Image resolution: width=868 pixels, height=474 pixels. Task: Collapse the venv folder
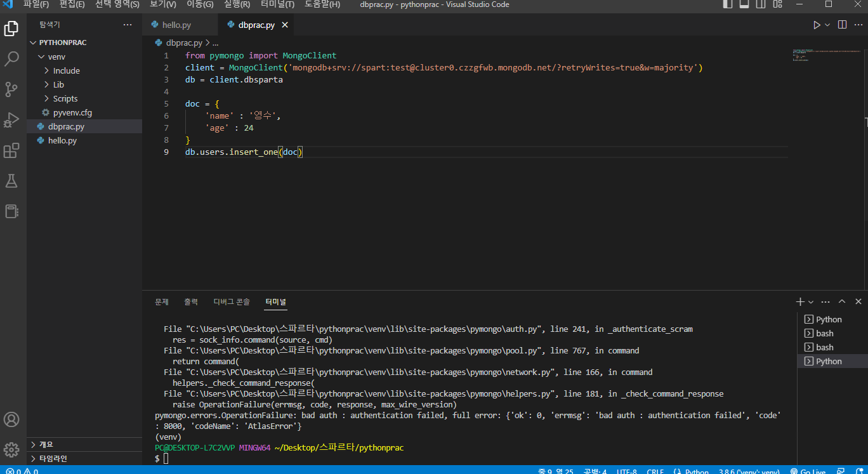pos(84,56)
